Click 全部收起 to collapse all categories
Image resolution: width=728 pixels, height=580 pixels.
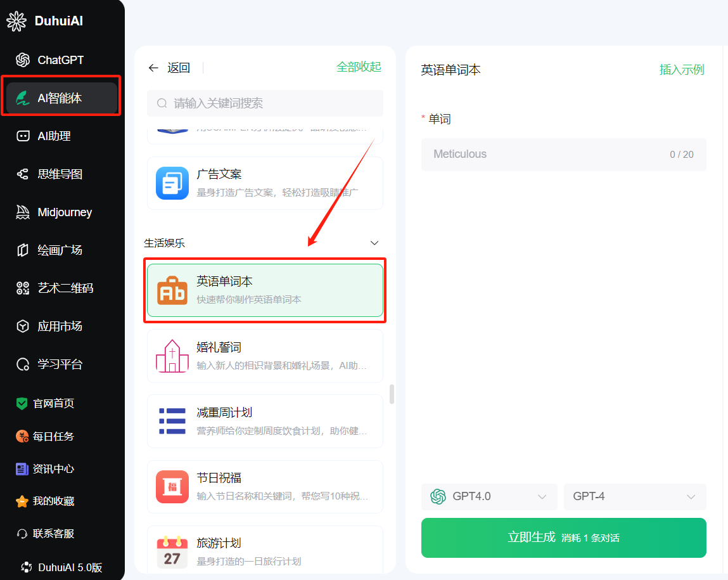click(x=359, y=67)
